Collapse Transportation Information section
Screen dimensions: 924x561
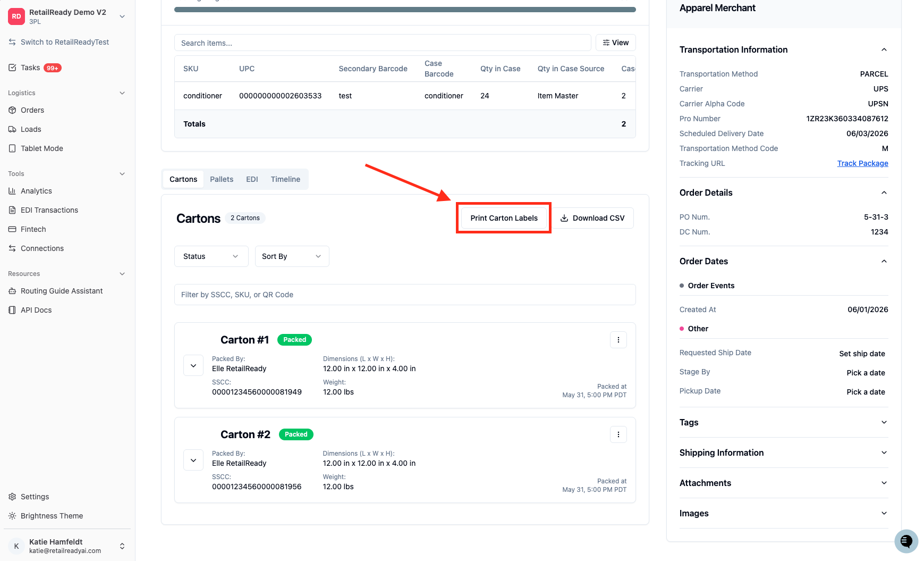[884, 49]
